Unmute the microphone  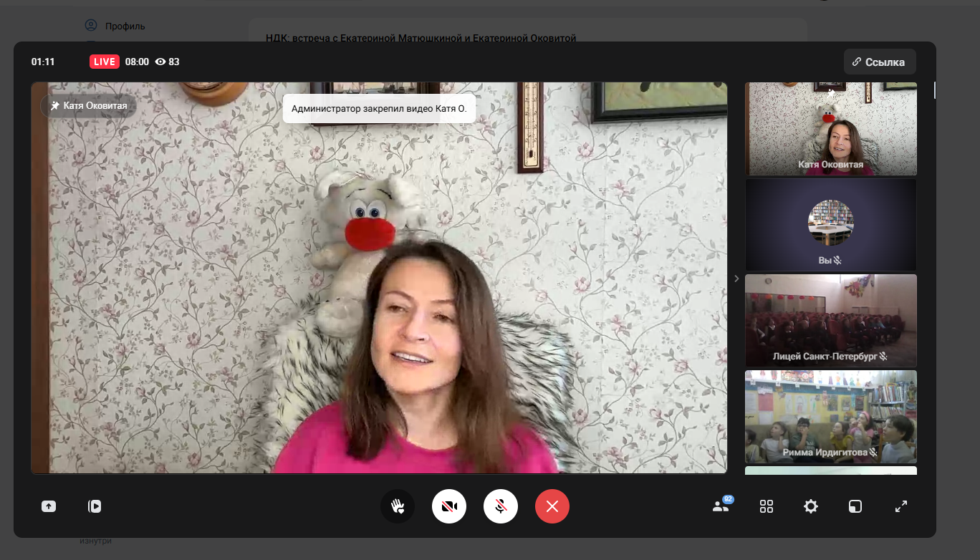[x=501, y=506]
